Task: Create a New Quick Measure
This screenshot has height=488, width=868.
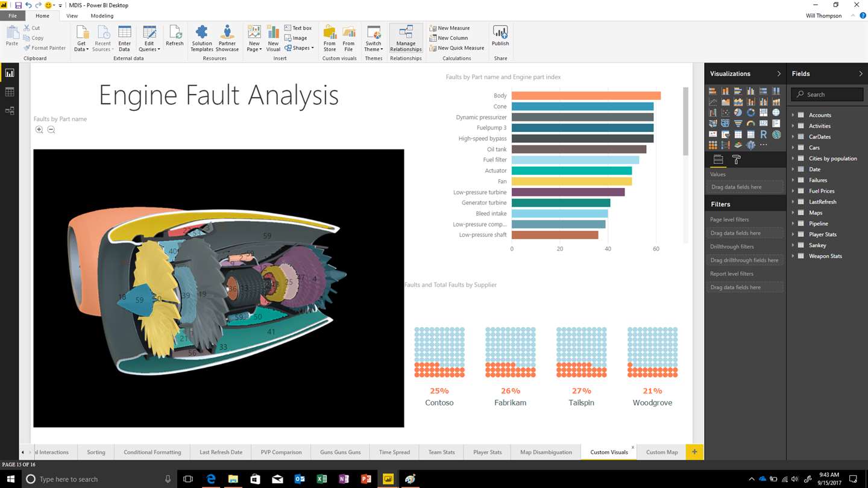Action: coord(457,48)
